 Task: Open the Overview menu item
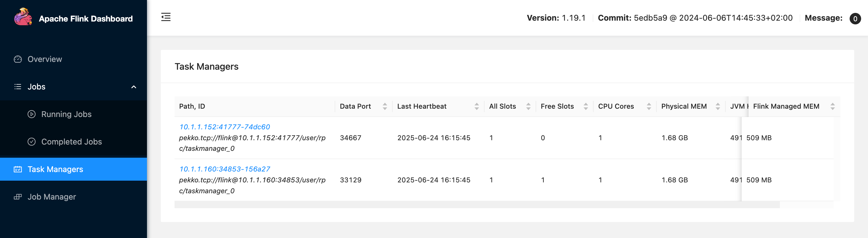pyautogui.click(x=45, y=59)
